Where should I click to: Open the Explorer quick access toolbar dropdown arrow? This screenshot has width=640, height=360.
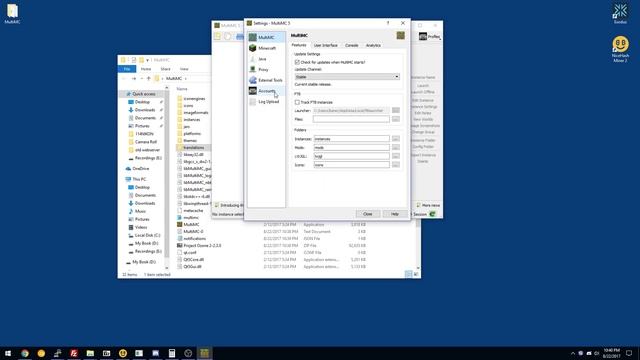(x=147, y=60)
